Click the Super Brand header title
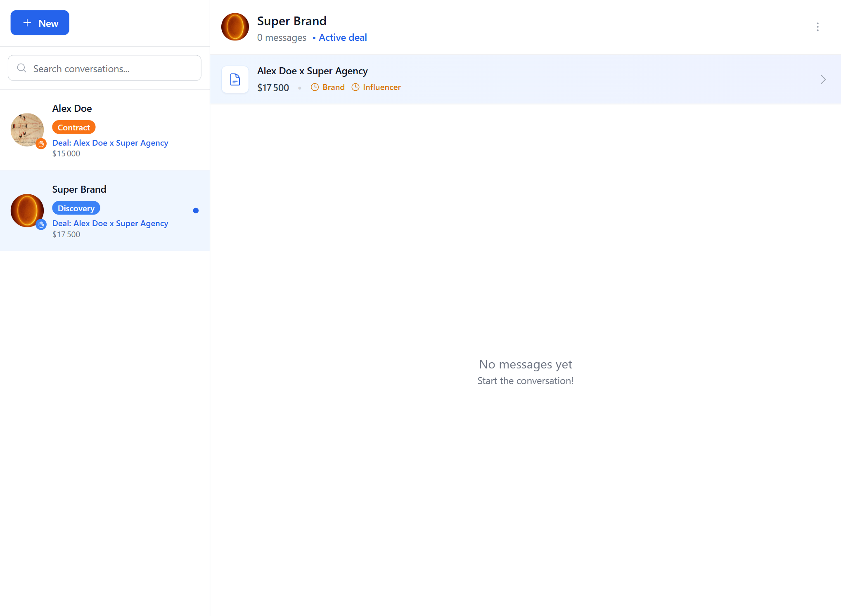841x616 pixels. (291, 21)
